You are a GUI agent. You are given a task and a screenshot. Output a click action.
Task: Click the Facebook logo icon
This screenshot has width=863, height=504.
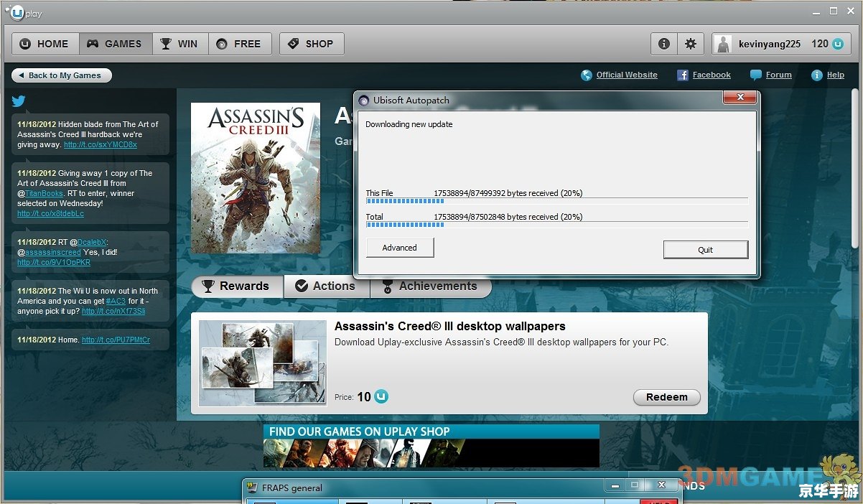(683, 75)
